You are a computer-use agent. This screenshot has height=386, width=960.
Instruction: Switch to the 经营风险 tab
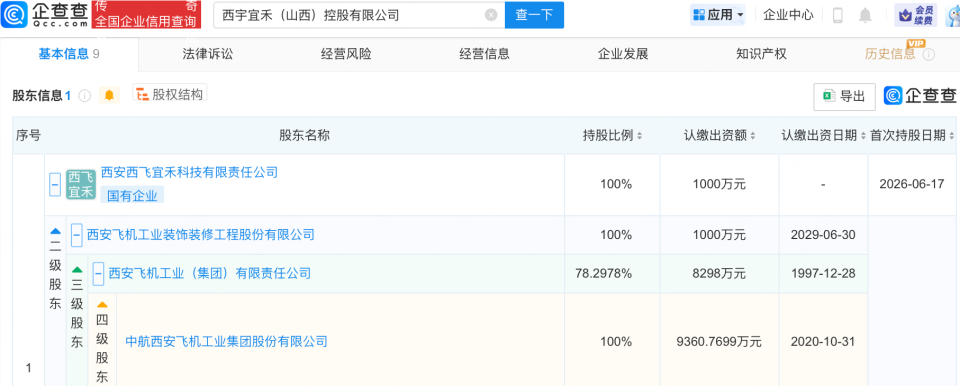(x=346, y=54)
